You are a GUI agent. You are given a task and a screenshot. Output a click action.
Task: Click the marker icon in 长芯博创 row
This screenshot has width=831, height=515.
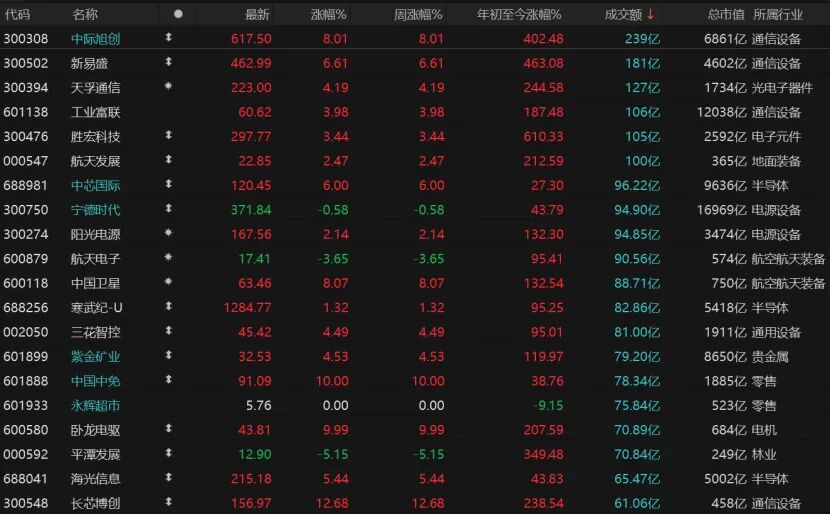[x=168, y=503]
